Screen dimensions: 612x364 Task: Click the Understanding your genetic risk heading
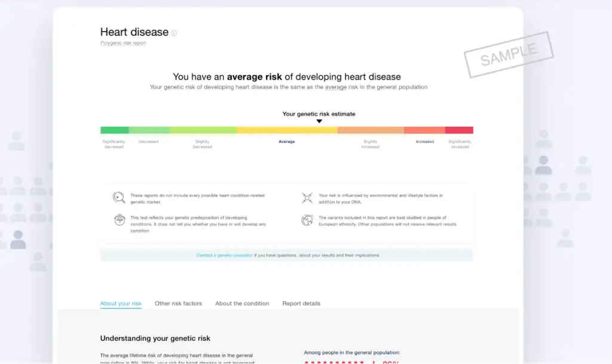[x=155, y=338]
